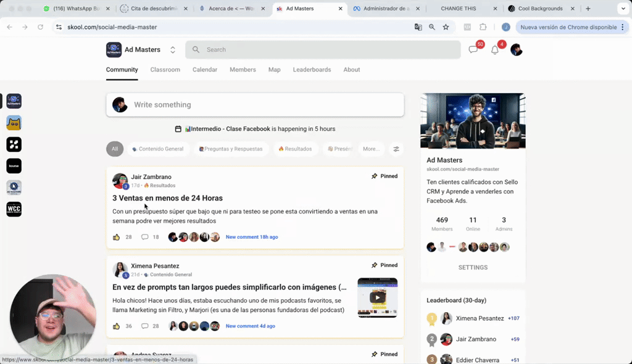
Task: Click New comment 4d ago link
Action: click(251, 326)
